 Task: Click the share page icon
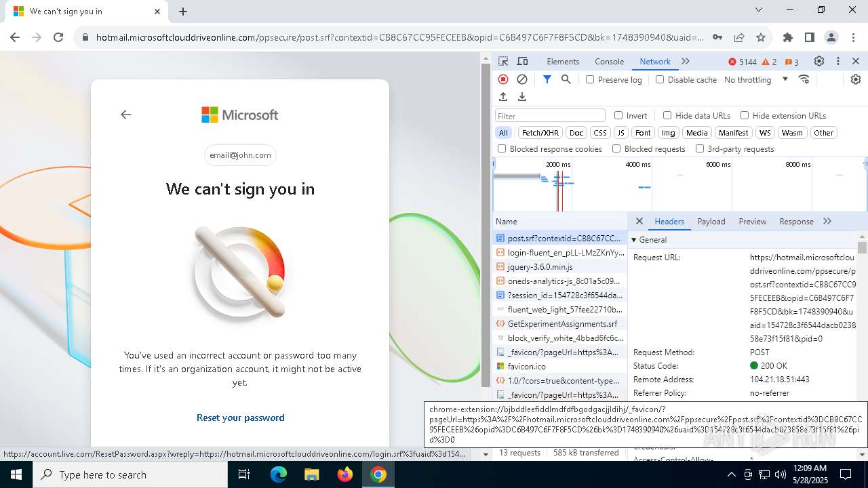coord(739,37)
